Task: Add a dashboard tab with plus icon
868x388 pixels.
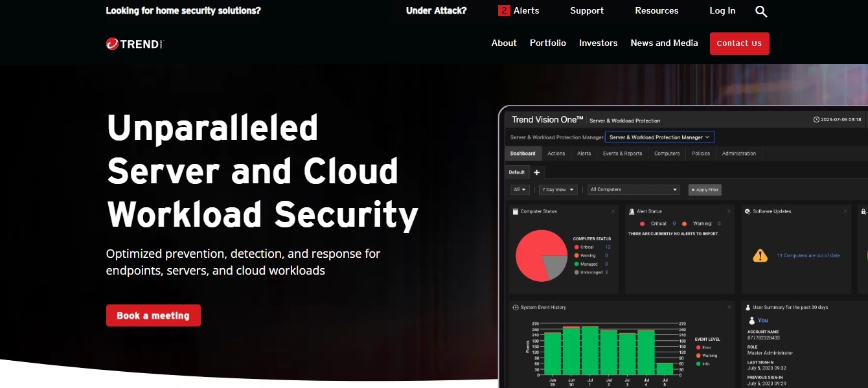Action: 536,172
